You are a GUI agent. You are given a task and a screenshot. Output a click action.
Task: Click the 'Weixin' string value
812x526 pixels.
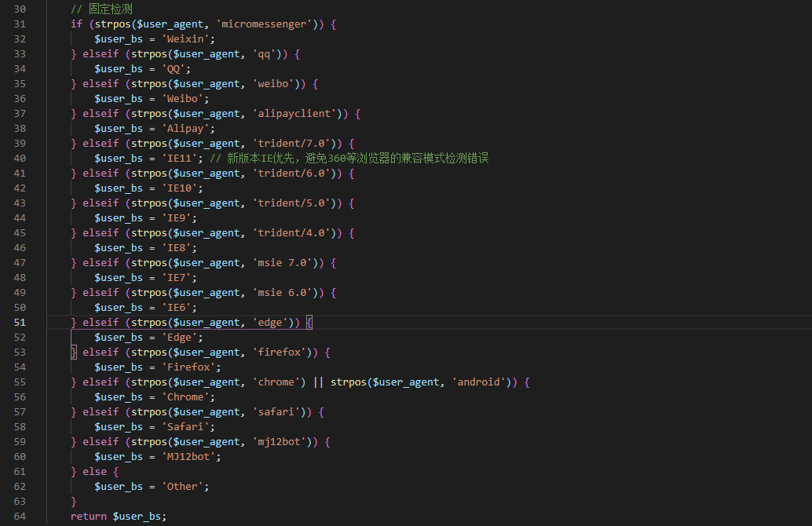(x=185, y=39)
